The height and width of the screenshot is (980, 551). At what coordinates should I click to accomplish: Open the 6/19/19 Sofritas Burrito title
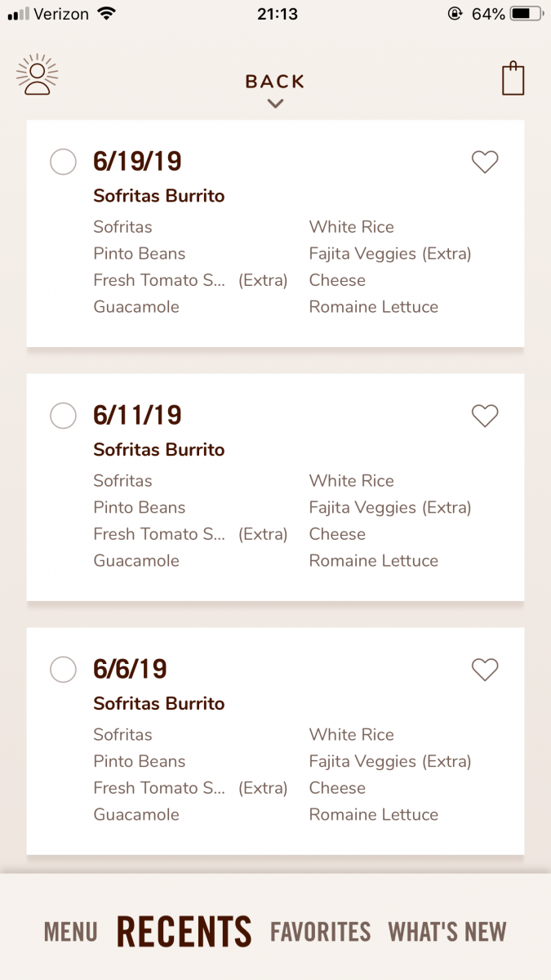pos(159,196)
